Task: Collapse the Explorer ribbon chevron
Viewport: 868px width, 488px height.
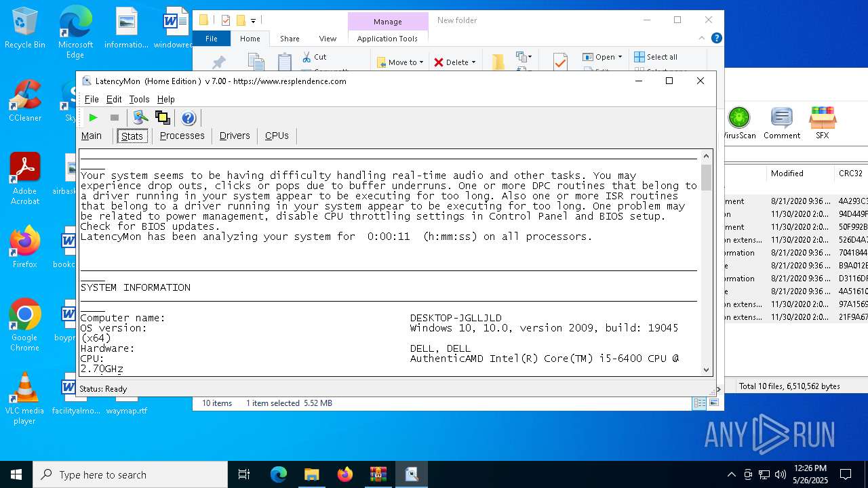Action: pyautogui.click(x=703, y=39)
